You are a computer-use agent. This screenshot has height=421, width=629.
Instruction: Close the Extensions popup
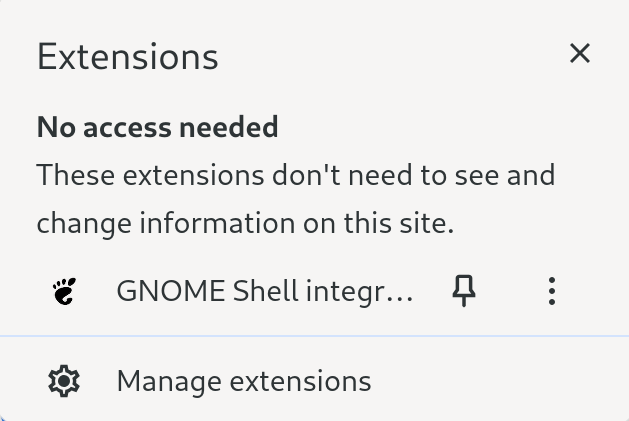(x=580, y=54)
